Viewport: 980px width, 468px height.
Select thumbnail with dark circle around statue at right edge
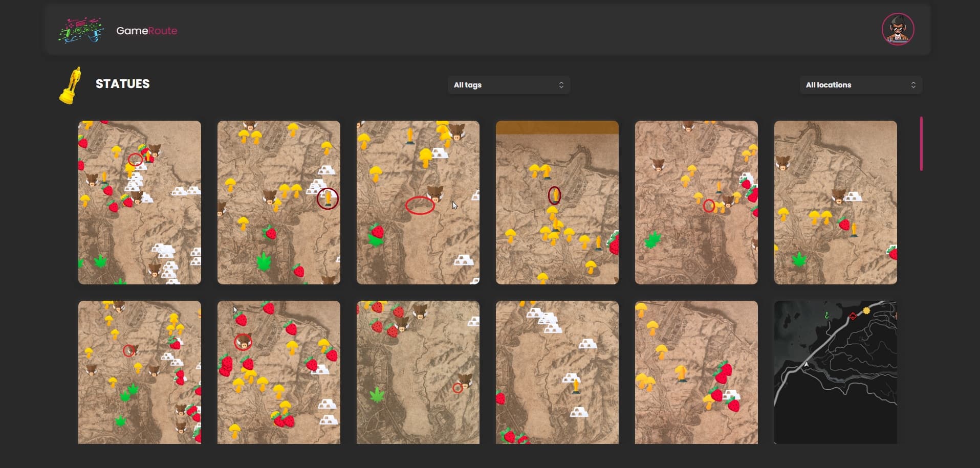tap(278, 202)
